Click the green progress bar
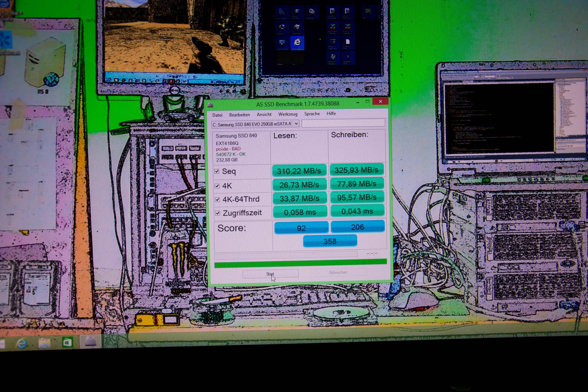The height and width of the screenshot is (392, 588). click(300, 263)
